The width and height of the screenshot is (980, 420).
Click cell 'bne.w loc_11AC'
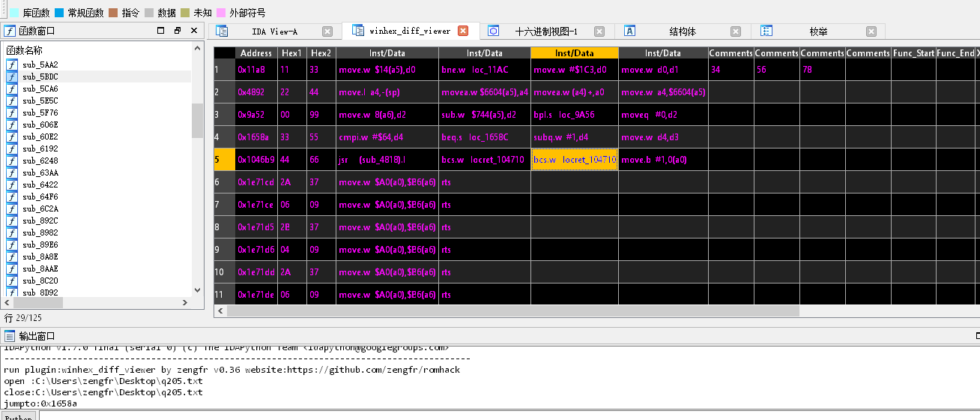click(x=485, y=70)
